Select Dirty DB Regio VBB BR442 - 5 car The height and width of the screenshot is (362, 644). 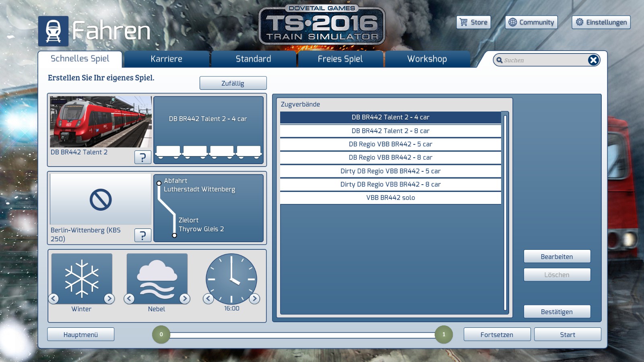click(390, 171)
